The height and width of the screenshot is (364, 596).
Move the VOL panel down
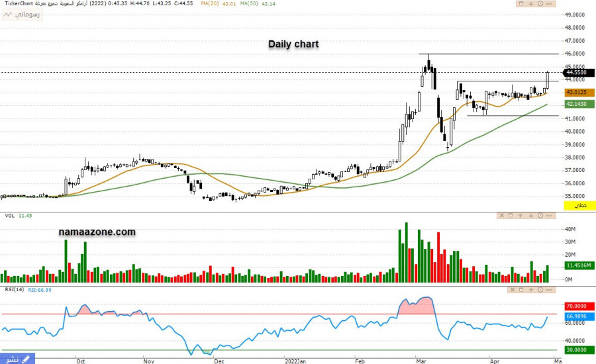pyautogui.click(x=530, y=216)
